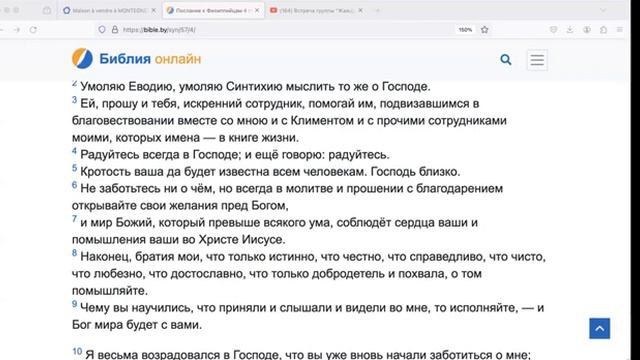640x360 pixels.
Task: Click the shield tracking protection icon
Action: [102, 29]
